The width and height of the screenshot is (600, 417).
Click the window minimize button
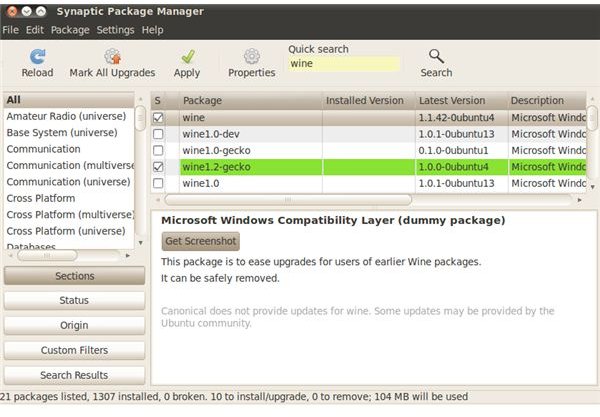coord(26,11)
